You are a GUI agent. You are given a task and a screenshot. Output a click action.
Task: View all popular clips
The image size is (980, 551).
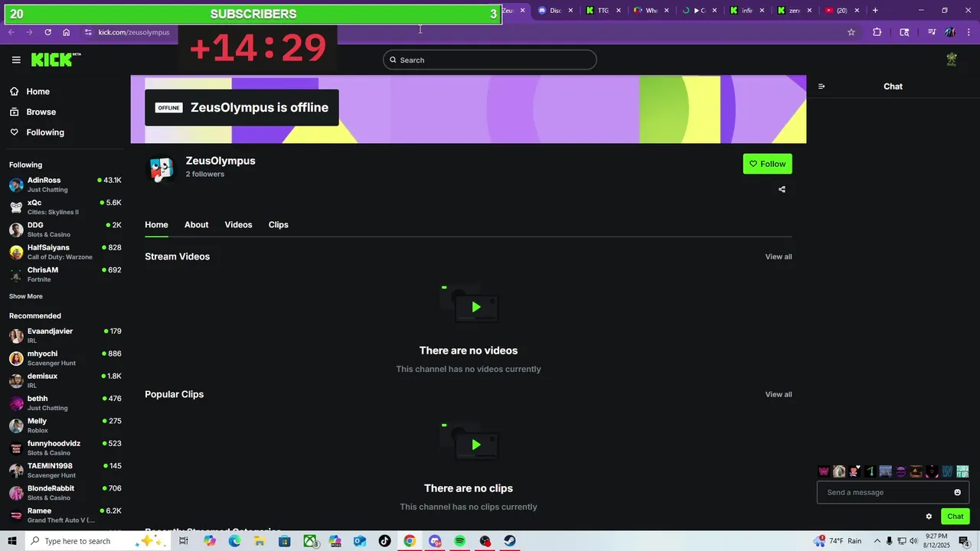pos(779,394)
